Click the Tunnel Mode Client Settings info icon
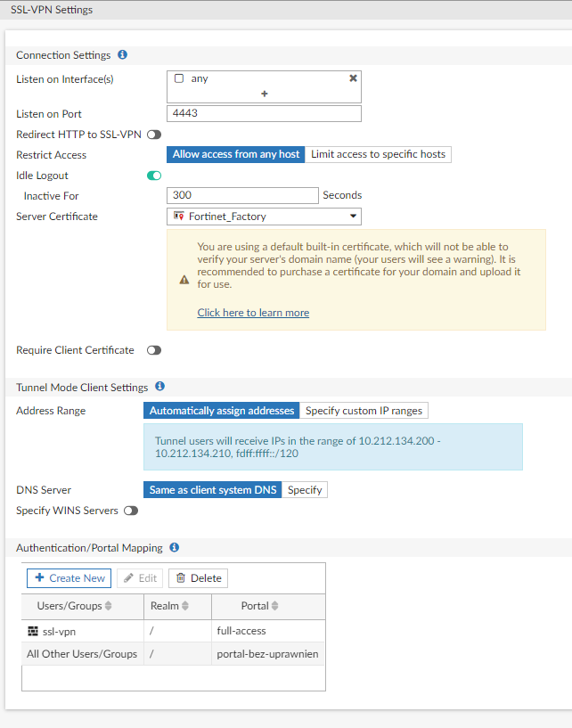572x728 pixels. (x=159, y=387)
